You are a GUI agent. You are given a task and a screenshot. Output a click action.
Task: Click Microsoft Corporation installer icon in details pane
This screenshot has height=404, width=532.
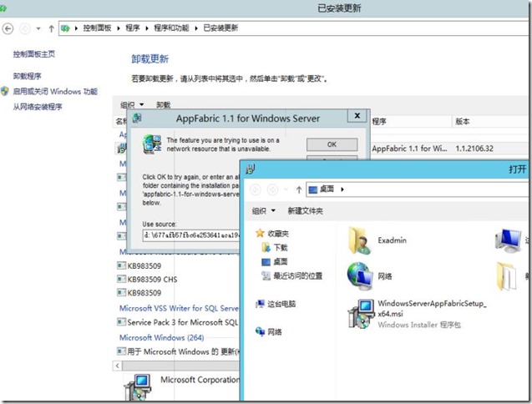pos(137,388)
